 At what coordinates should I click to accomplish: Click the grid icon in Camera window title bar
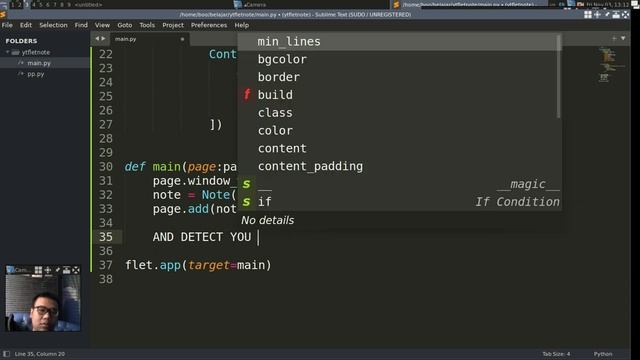[38, 270]
